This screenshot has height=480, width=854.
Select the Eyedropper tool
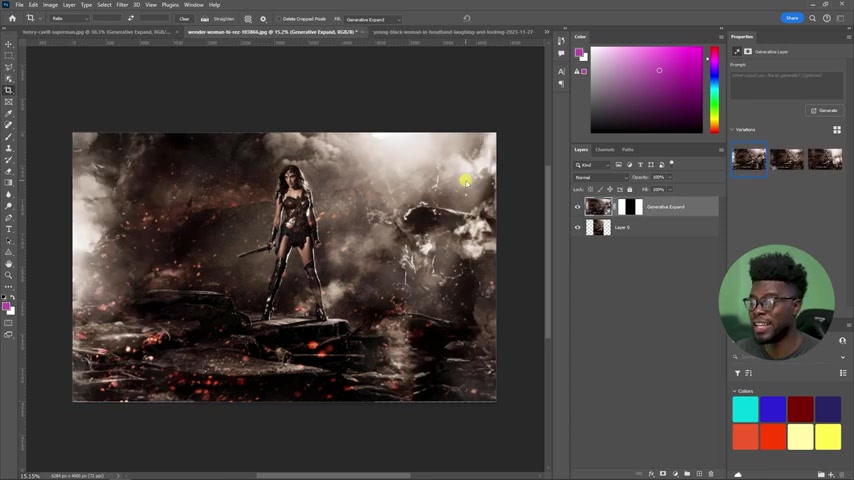click(x=8, y=113)
